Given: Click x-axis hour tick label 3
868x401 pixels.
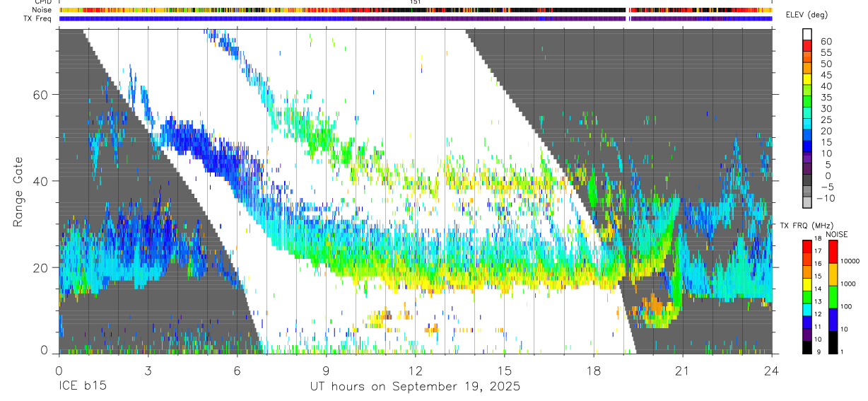Looking at the screenshot, I should pos(148,371).
